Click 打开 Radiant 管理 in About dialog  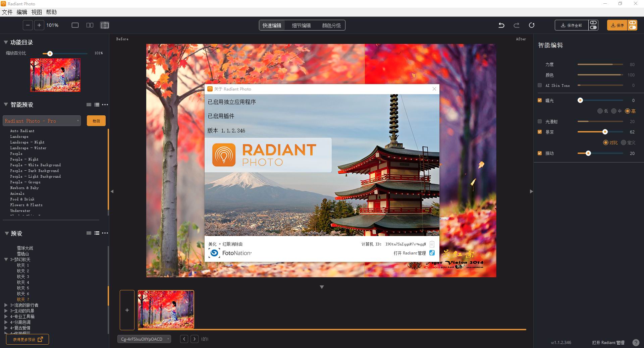pyautogui.click(x=410, y=253)
